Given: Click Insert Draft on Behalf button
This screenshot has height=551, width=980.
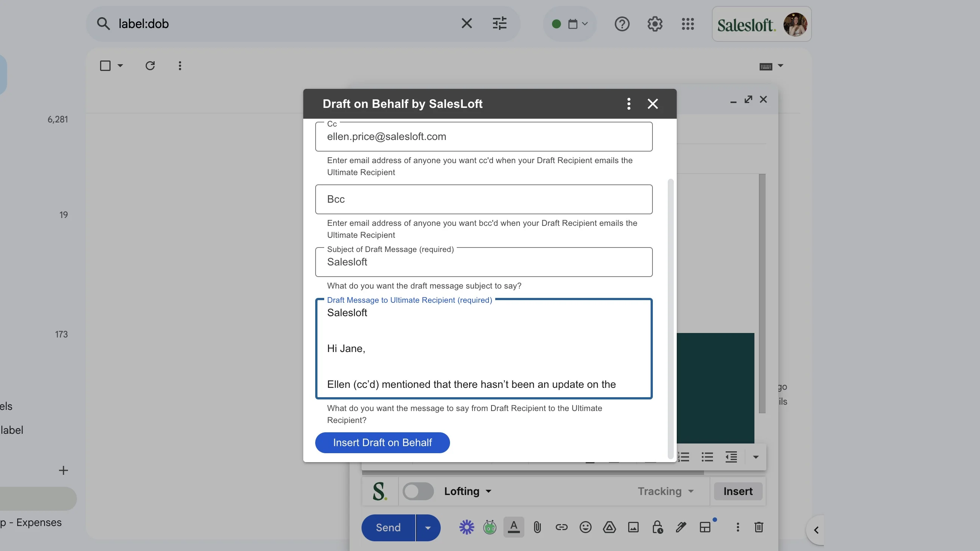Looking at the screenshot, I should click(382, 443).
